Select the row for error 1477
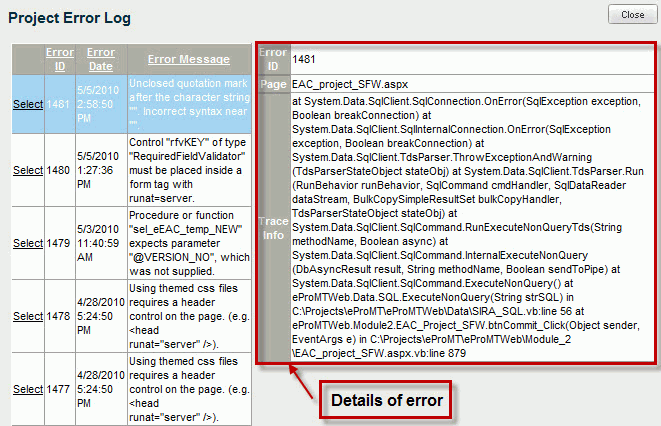 point(27,388)
